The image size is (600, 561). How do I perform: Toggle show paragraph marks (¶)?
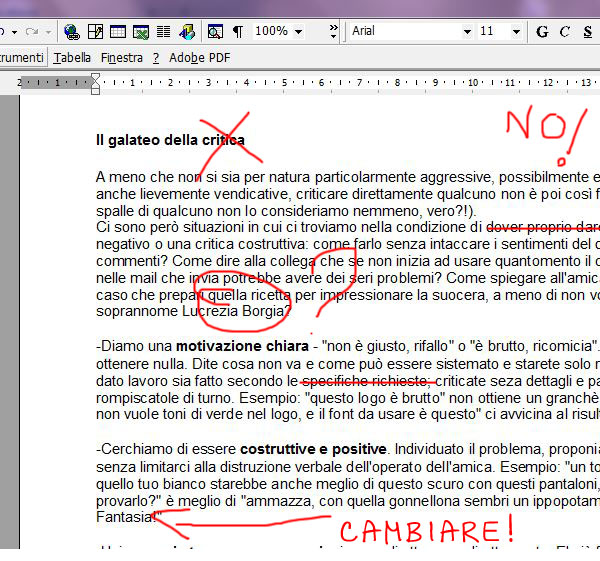click(238, 31)
